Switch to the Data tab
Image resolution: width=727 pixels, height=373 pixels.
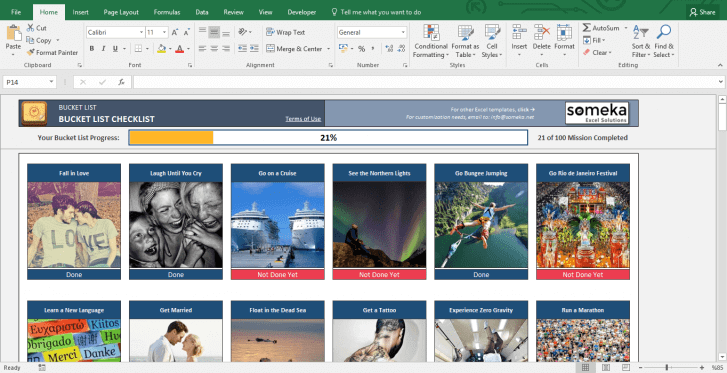click(202, 12)
